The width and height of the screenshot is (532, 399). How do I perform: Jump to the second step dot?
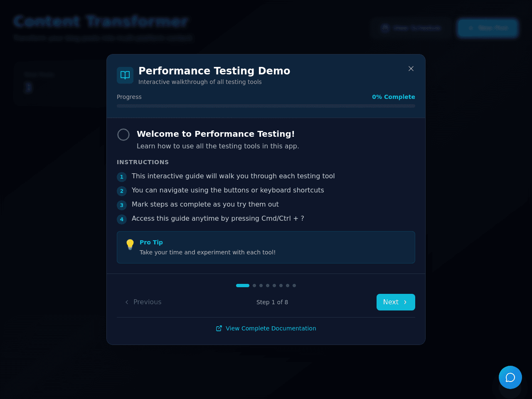click(254, 286)
